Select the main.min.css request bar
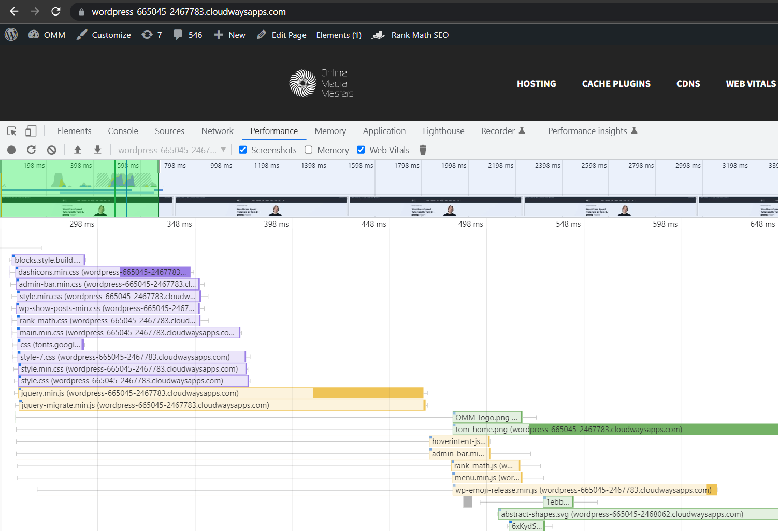The height and width of the screenshot is (532, 778). point(129,333)
